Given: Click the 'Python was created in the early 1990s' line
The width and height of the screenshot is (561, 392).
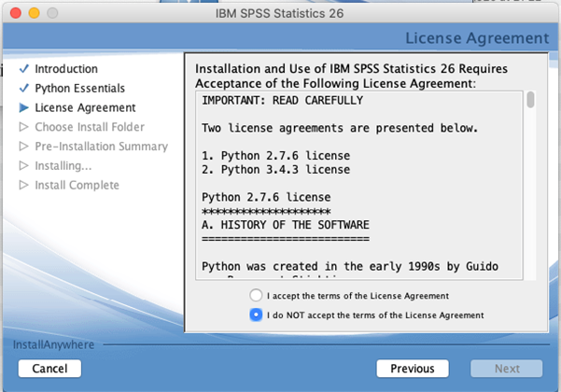Looking at the screenshot, I should (350, 266).
